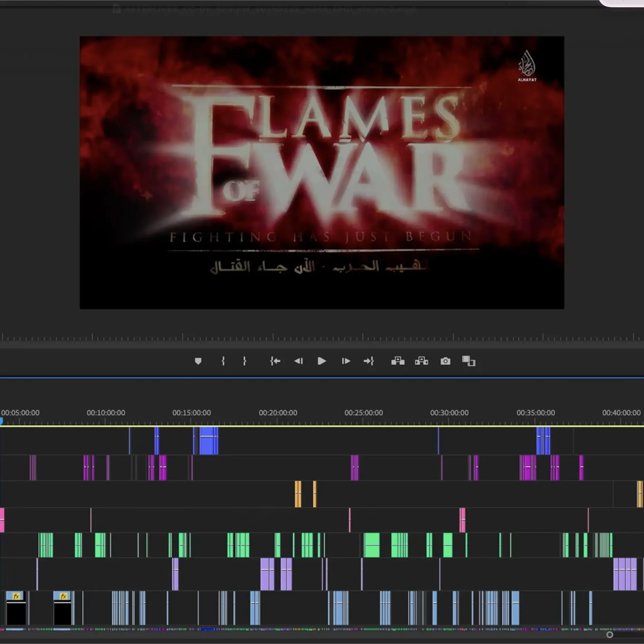Screen dimensions: 644x644
Task: Click the zoom scrollbar circle handle at bottom right
Action: [x=610, y=635]
